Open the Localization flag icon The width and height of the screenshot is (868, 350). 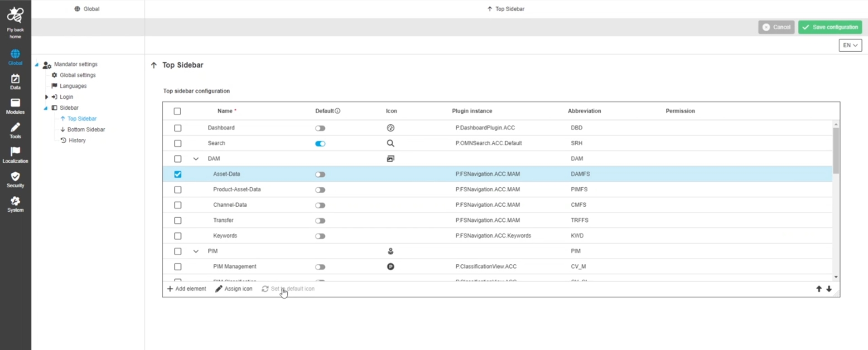click(x=15, y=155)
